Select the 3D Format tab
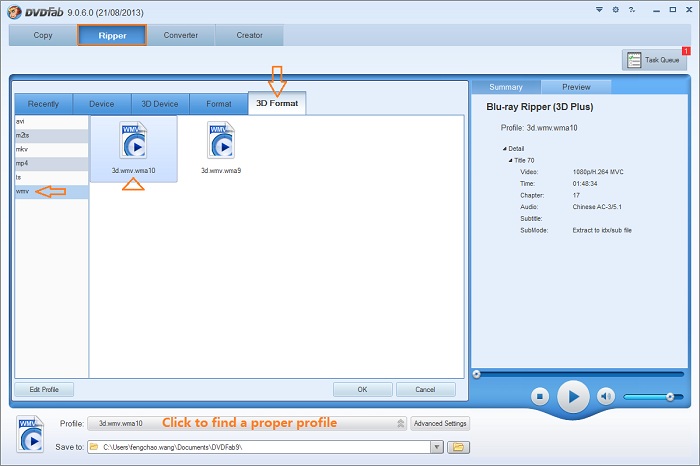 [277, 103]
